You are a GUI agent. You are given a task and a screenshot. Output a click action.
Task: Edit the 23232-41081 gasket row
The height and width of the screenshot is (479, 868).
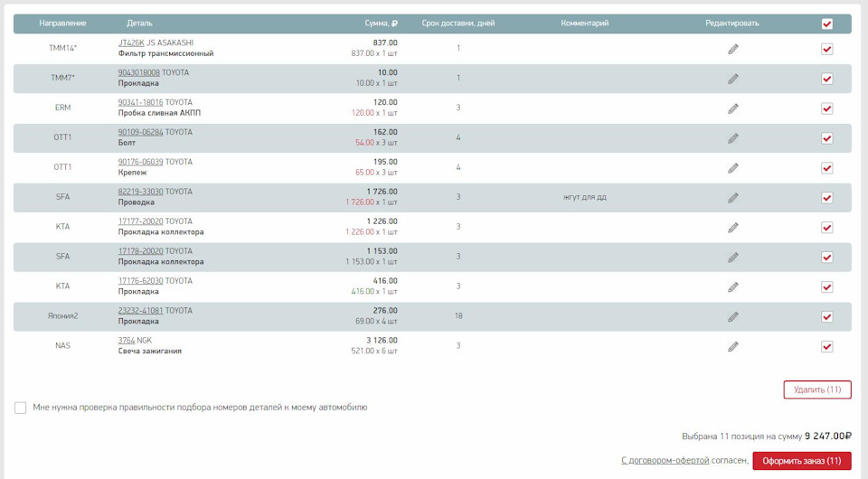tap(733, 317)
